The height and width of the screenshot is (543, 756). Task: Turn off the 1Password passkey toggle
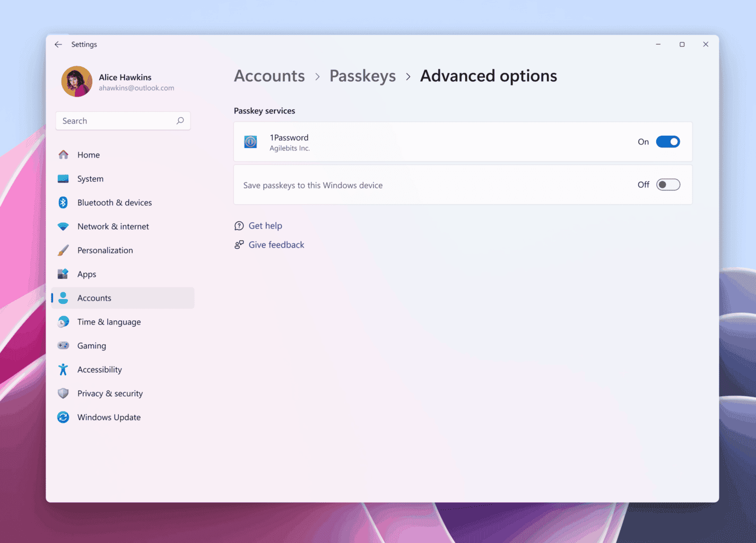668,142
